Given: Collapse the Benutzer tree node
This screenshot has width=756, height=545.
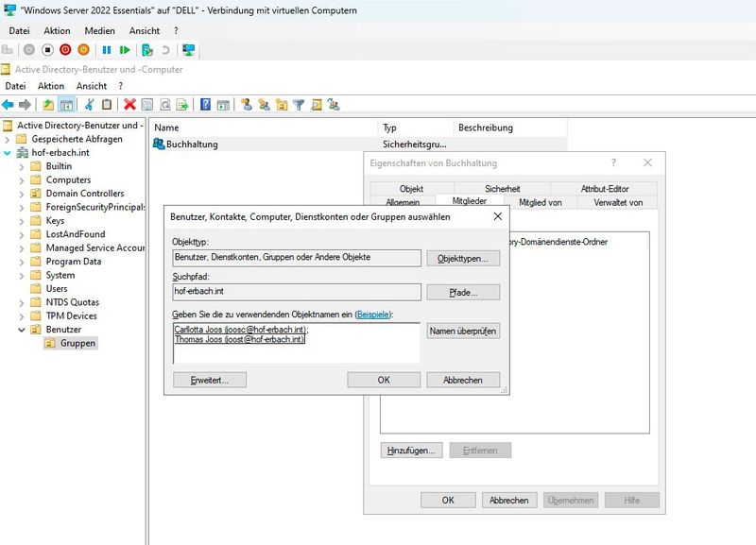Looking at the screenshot, I should click(x=23, y=330).
